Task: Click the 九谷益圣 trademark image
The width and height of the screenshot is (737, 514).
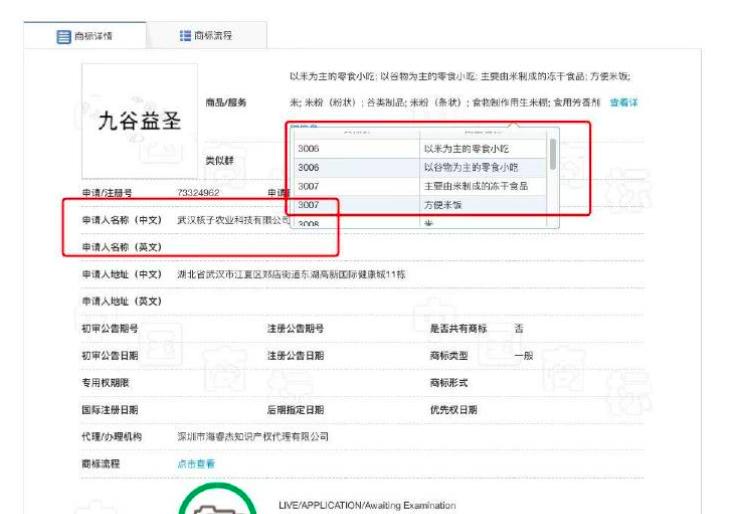Action: 139,121
